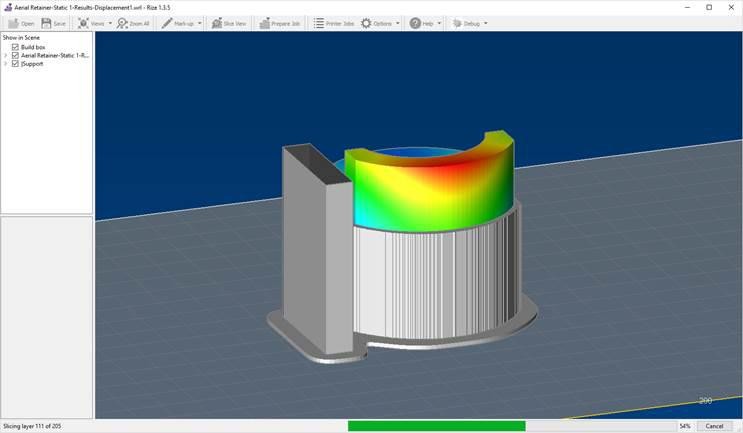743x433 pixels.
Task: Click the Zoom All icon
Action: [123, 23]
